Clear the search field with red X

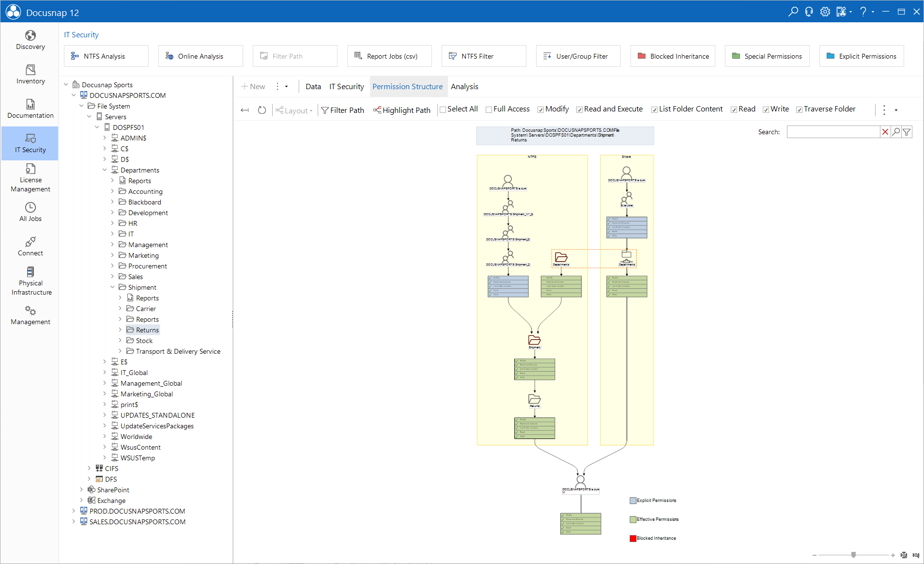coord(885,132)
